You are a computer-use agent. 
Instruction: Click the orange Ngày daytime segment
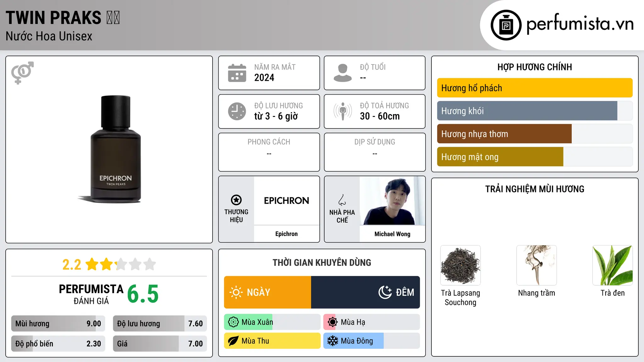[268, 292]
